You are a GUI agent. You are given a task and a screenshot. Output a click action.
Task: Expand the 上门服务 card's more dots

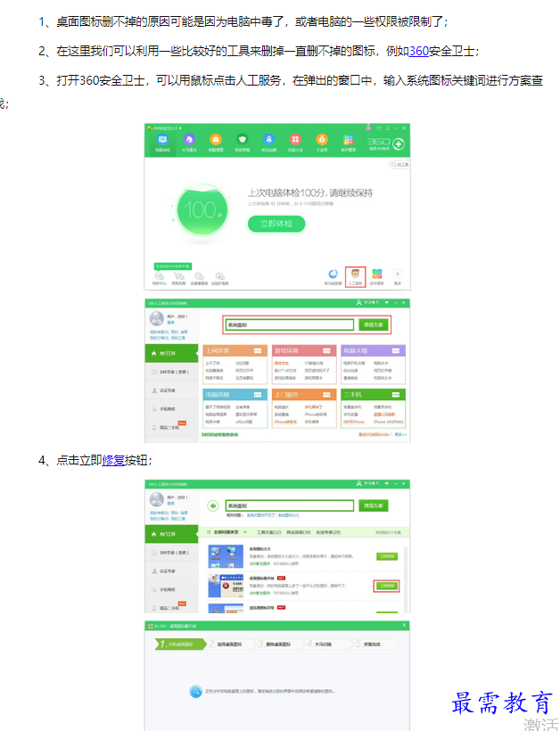tap(326, 395)
